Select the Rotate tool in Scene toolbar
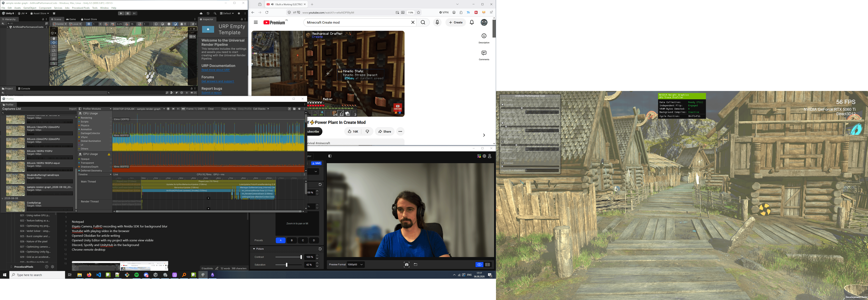 click(x=54, y=47)
